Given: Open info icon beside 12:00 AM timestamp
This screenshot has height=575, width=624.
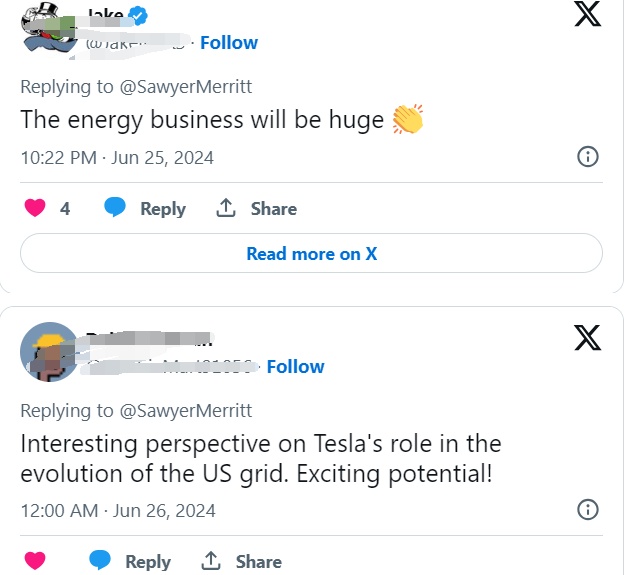Looking at the screenshot, I should click(x=589, y=510).
